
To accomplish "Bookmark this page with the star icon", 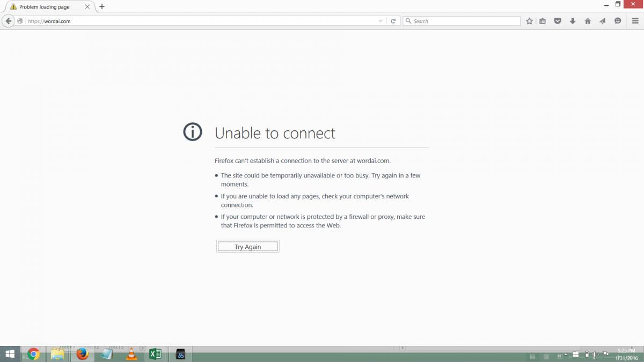I will pos(530,21).
